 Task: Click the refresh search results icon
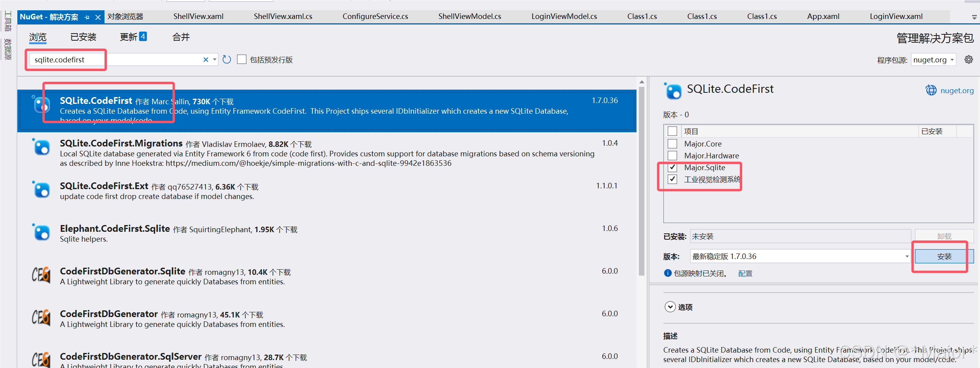226,59
